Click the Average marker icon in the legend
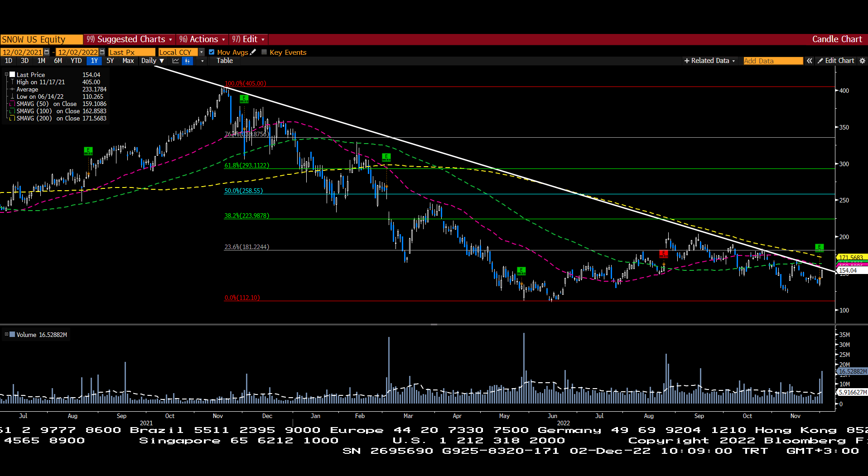The width and height of the screenshot is (868, 476). click(13, 89)
